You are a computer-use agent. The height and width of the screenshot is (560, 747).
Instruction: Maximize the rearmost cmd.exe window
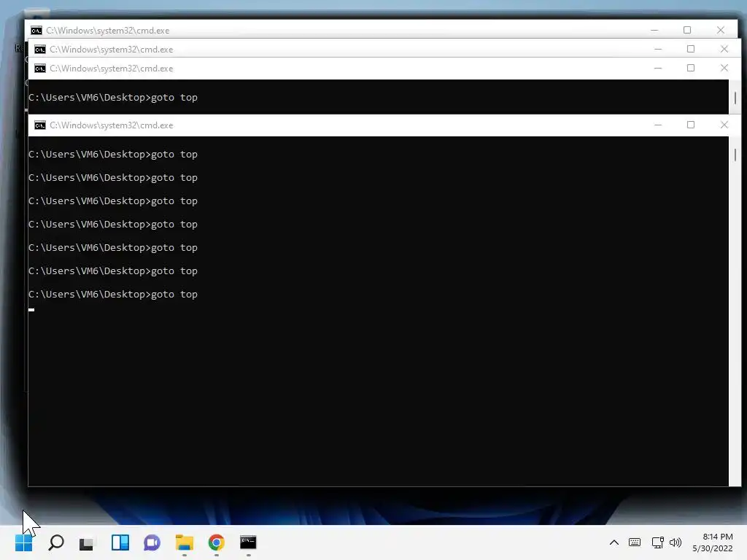(687, 30)
